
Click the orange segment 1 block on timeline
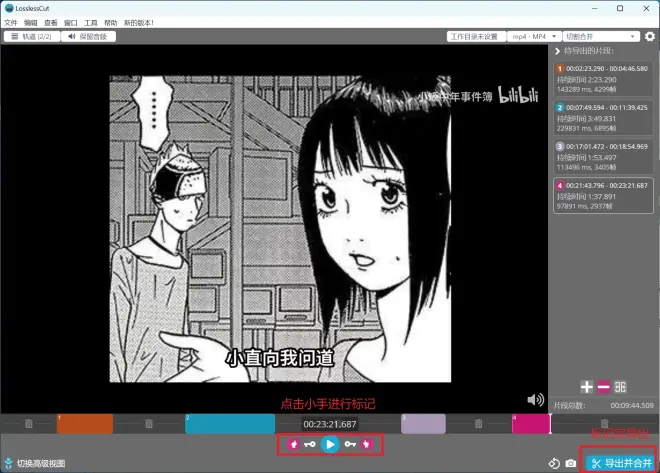point(85,423)
